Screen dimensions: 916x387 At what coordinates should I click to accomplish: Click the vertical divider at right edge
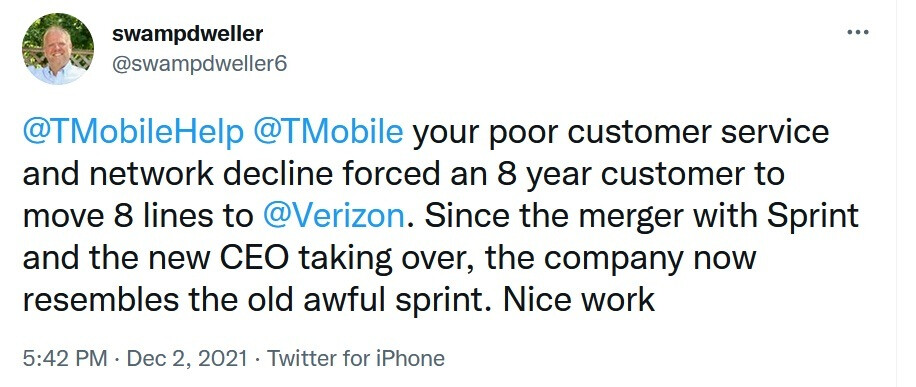pyautogui.click(x=896, y=194)
